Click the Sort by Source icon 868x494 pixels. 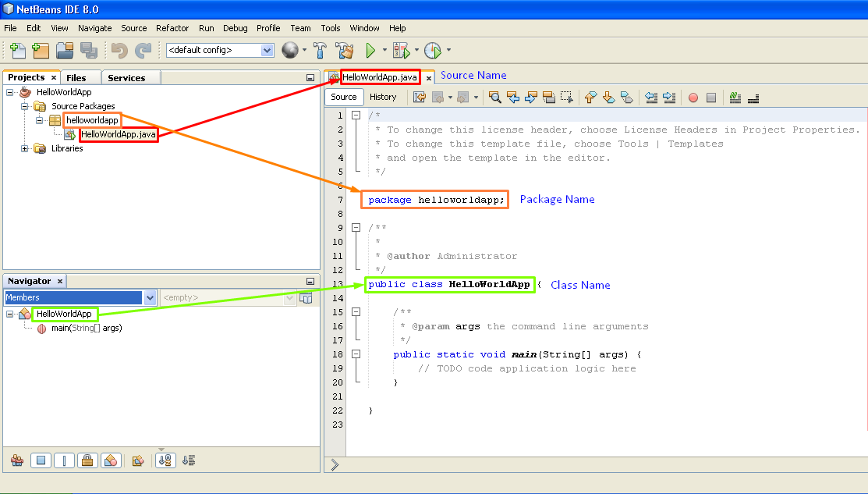pos(189,460)
